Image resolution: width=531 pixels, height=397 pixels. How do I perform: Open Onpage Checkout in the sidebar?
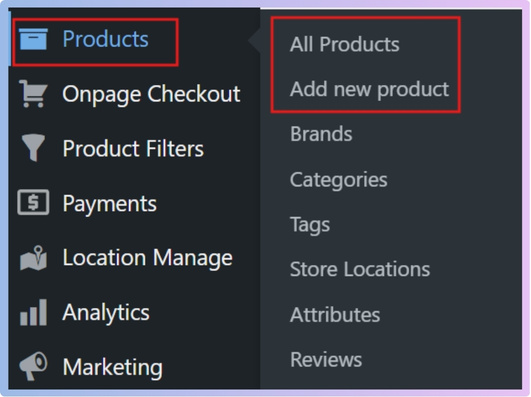[151, 95]
